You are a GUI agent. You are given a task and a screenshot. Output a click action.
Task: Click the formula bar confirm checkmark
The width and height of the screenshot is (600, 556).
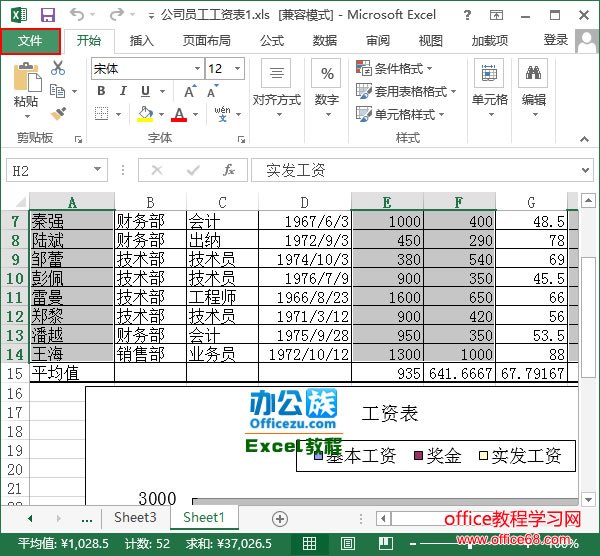point(193,170)
